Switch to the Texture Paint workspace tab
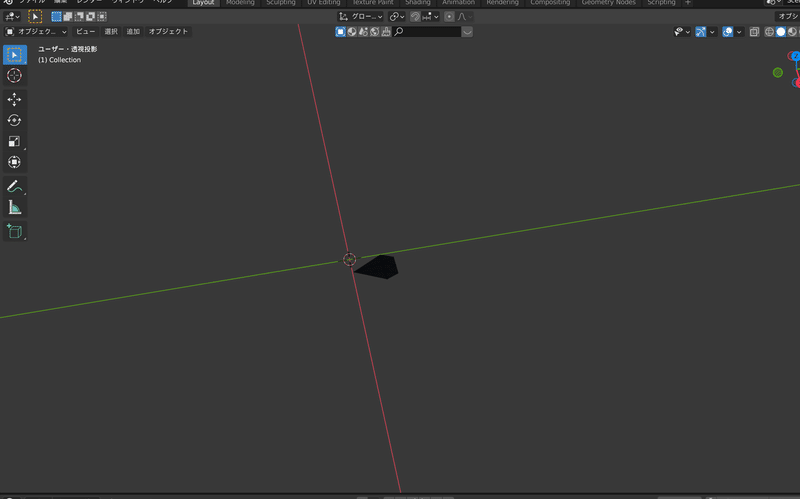Screen dimensions: 800x499 [373, 3]
